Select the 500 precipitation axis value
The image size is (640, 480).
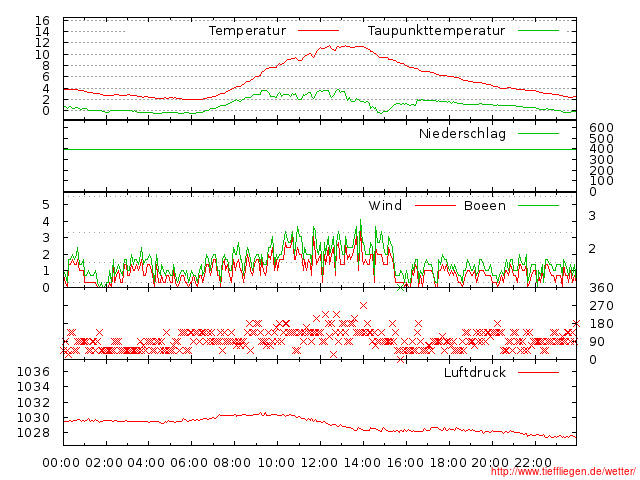coord(601,138)
